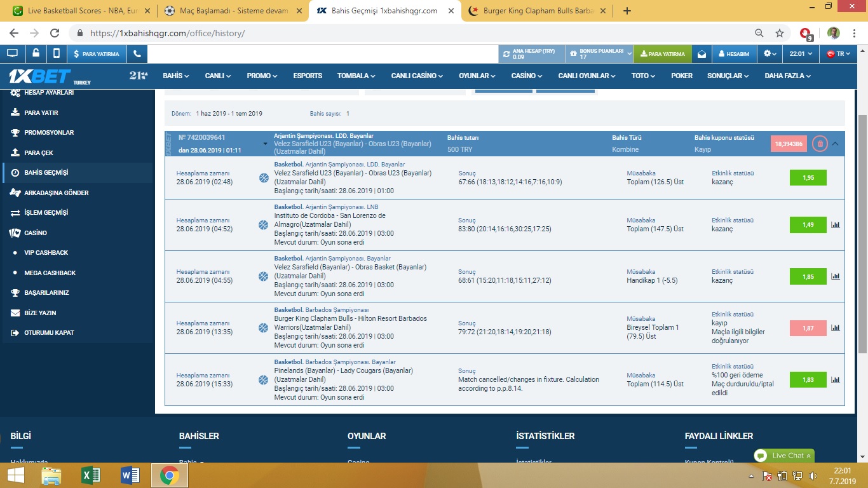Open the Live Chat widget
868x488 pixels.
(783, 456)
